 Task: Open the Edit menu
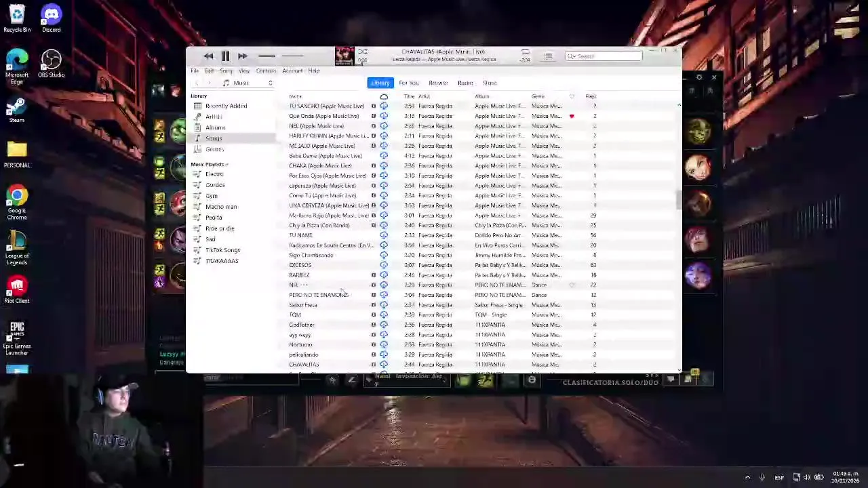tap(210, 70)
